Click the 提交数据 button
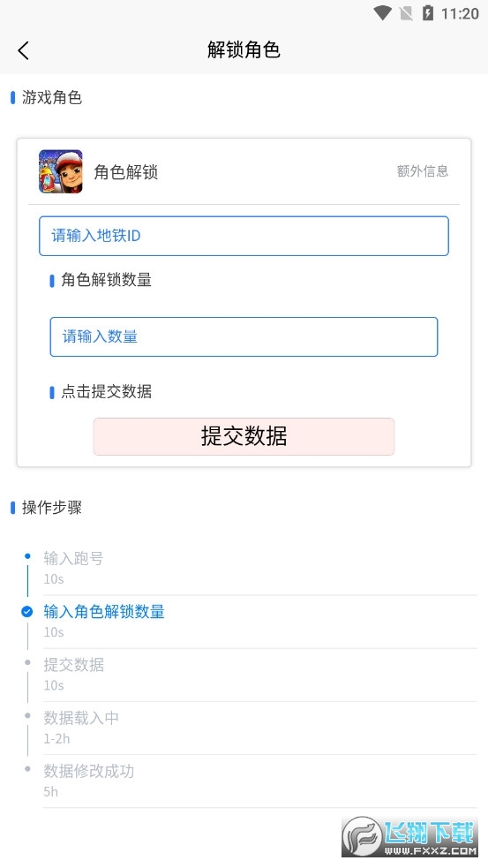 [244, 437]
